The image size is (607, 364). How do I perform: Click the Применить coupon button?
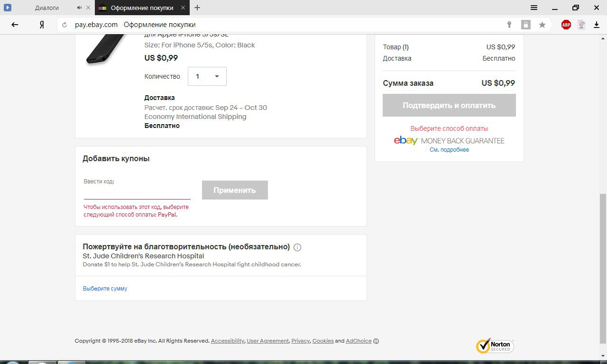(235, 190)
